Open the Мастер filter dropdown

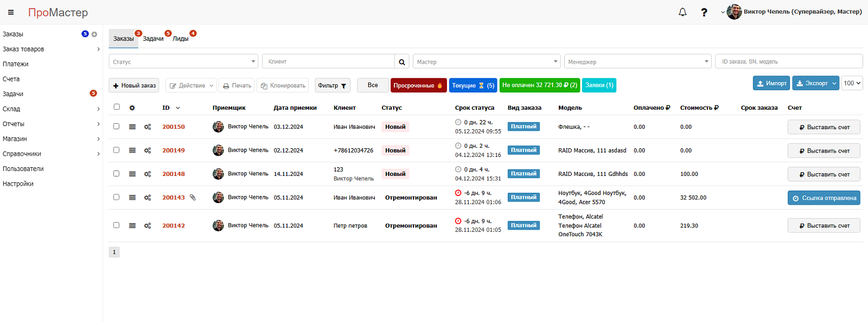click(487, 61)
